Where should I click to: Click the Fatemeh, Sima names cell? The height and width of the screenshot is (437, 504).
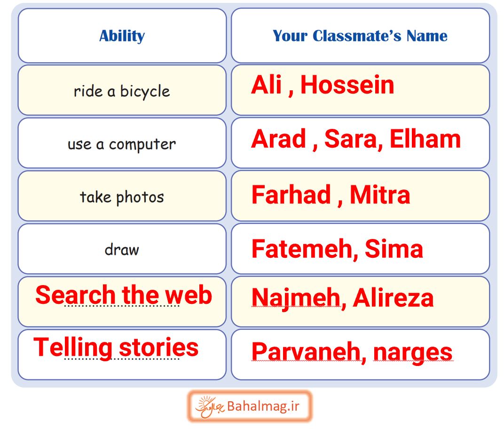pyautogui.click(x=360, y=249)
